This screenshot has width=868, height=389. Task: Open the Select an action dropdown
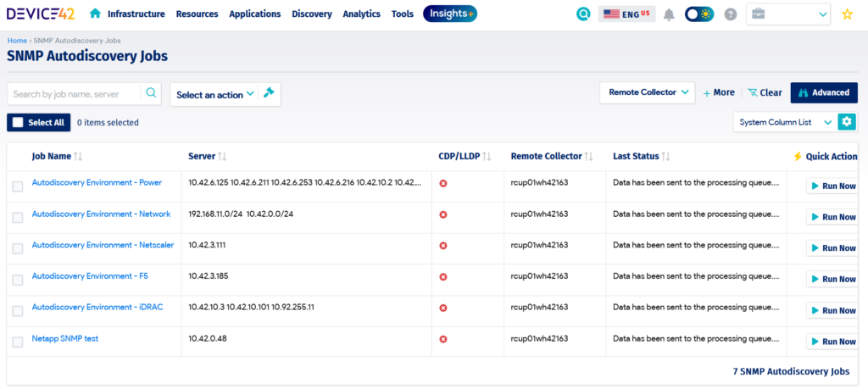click(x=214, y=94)
